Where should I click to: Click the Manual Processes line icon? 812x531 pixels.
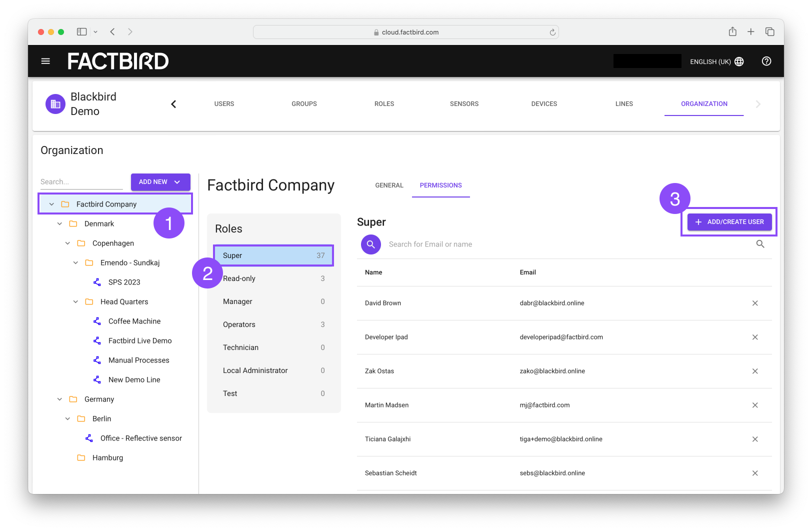[97, 360]
